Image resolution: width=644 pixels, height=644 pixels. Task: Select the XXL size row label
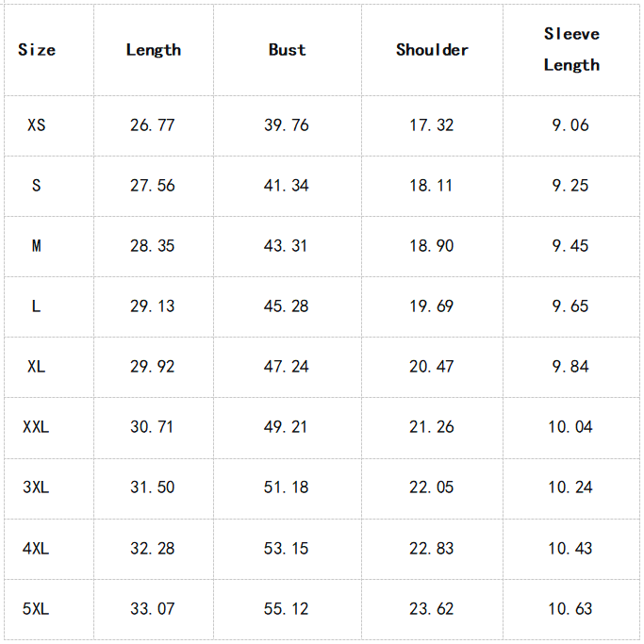point(37,426)
